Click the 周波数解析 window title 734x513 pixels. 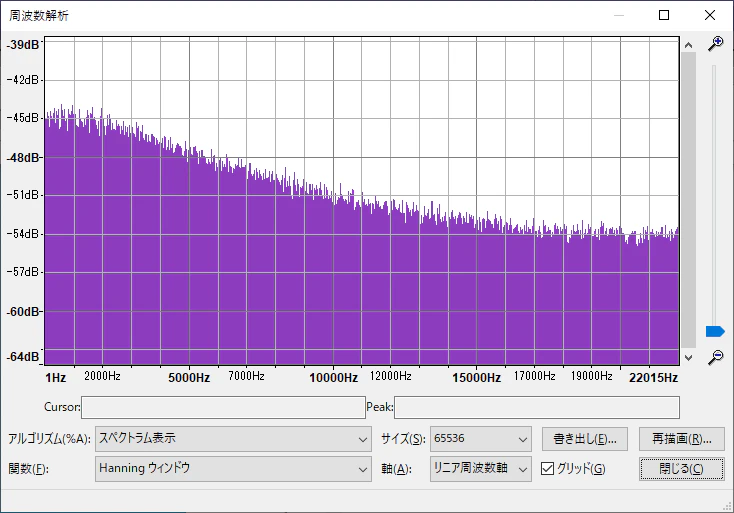coord(39,15)
